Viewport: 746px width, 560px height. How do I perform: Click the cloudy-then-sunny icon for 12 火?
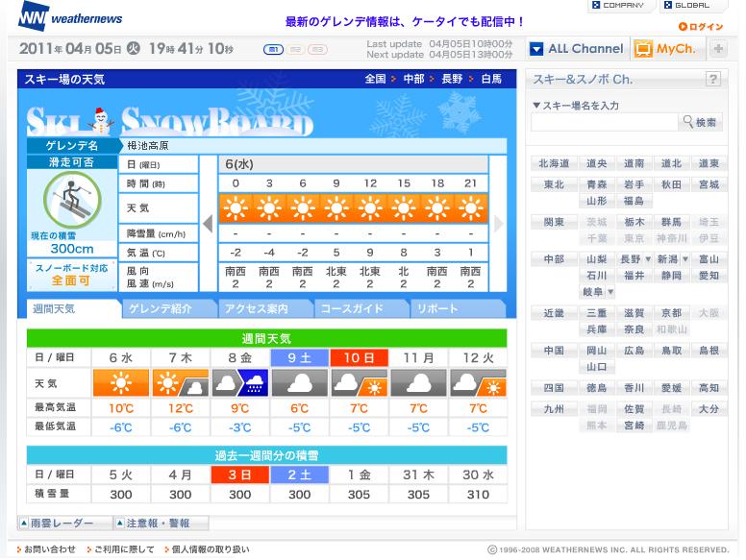click(x=478, y=383)
